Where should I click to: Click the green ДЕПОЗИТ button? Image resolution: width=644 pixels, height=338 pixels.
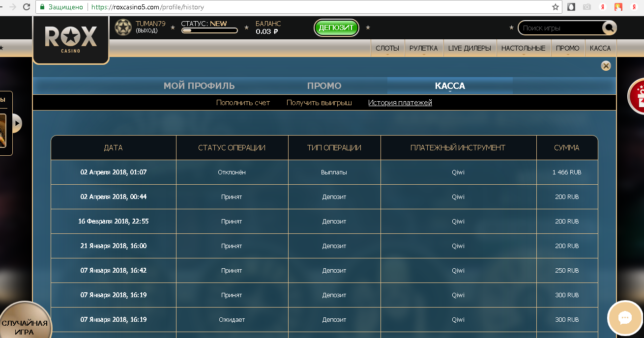point(336,28)
